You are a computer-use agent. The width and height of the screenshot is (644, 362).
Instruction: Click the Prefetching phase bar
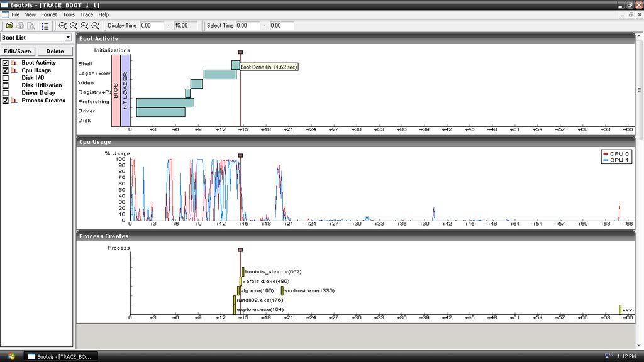(x=165, y=102)
